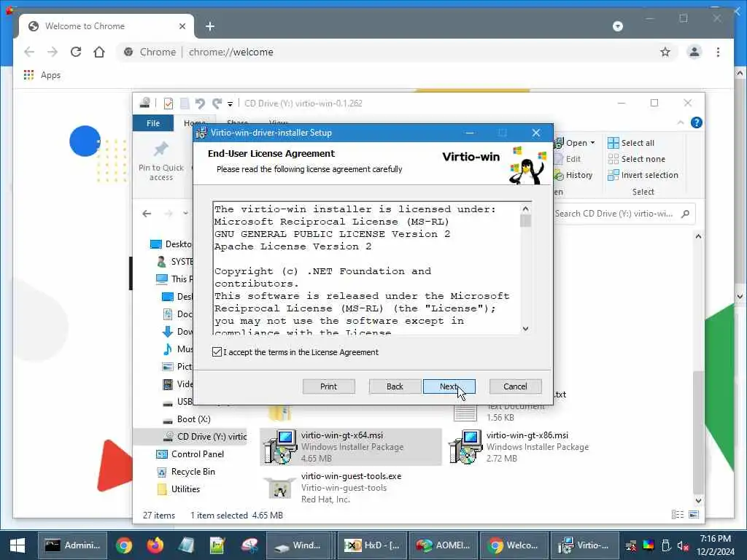Screen dimensions: 747x560
Task: Open Control Panel in navigation tree
Action: tap(190, 454)
